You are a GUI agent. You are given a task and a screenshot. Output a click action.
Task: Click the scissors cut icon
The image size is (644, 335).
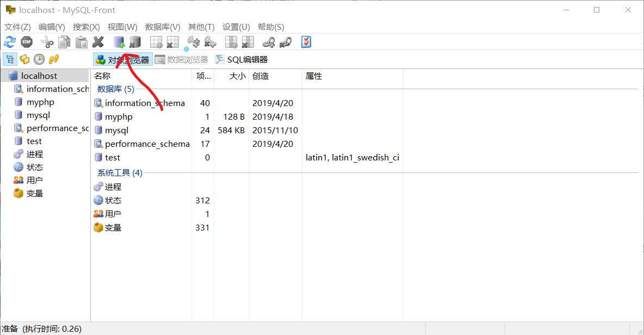click(47, 42)
